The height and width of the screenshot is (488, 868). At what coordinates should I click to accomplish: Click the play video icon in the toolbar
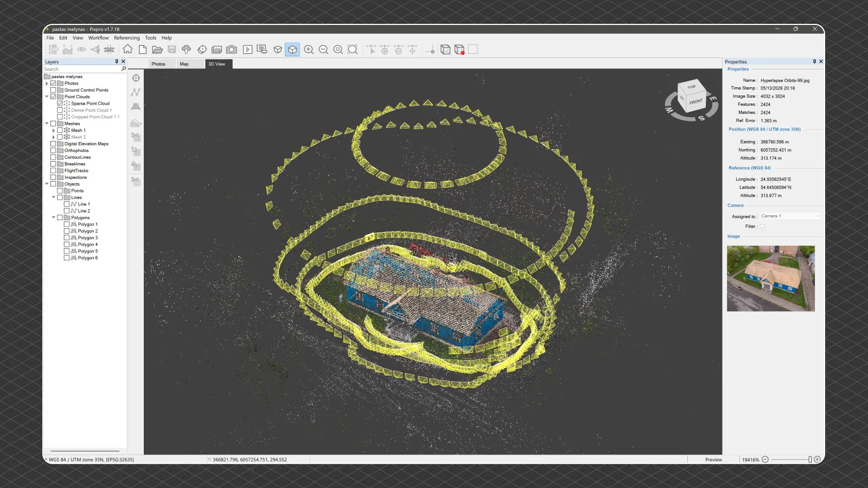247,49
